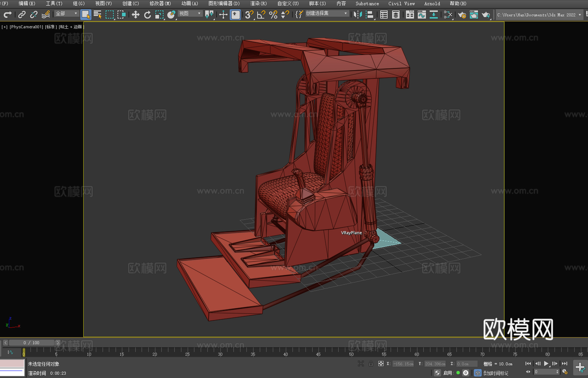Click Play Animation button
Image resolution: width=588 pixels, height=378 pixels.
click(x=546, y=364)
